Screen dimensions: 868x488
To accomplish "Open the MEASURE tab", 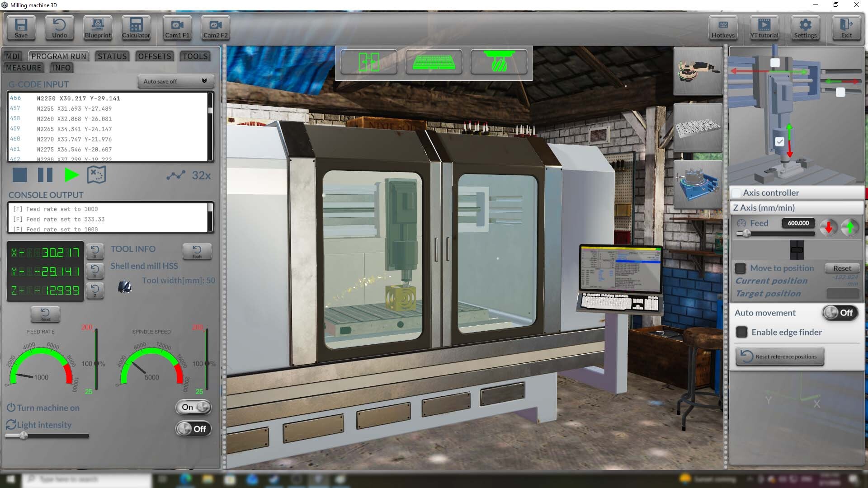I will pos(24,67).
